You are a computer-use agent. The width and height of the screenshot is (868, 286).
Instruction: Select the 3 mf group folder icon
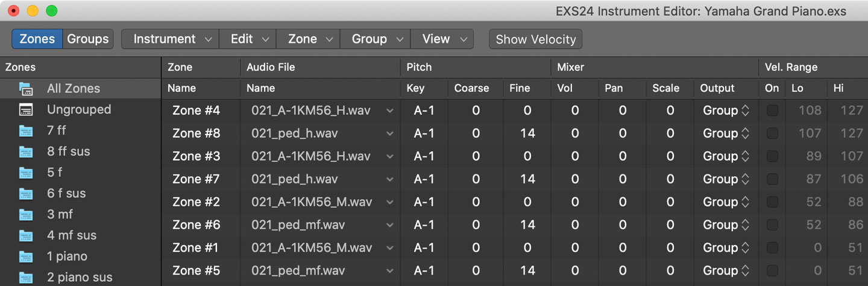tap(25, 215)
